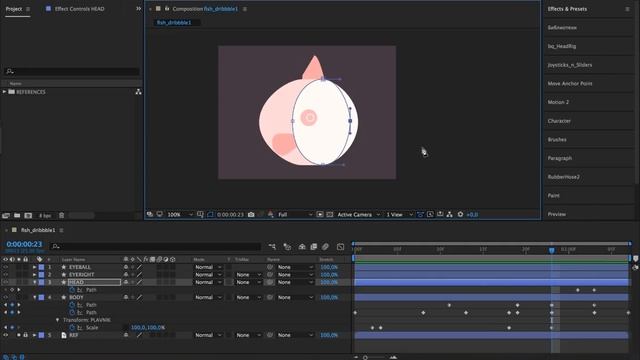This screenshot has width=640, height=360.
Task: Open the Full resolution dropdown
Action: pos(295,215)
